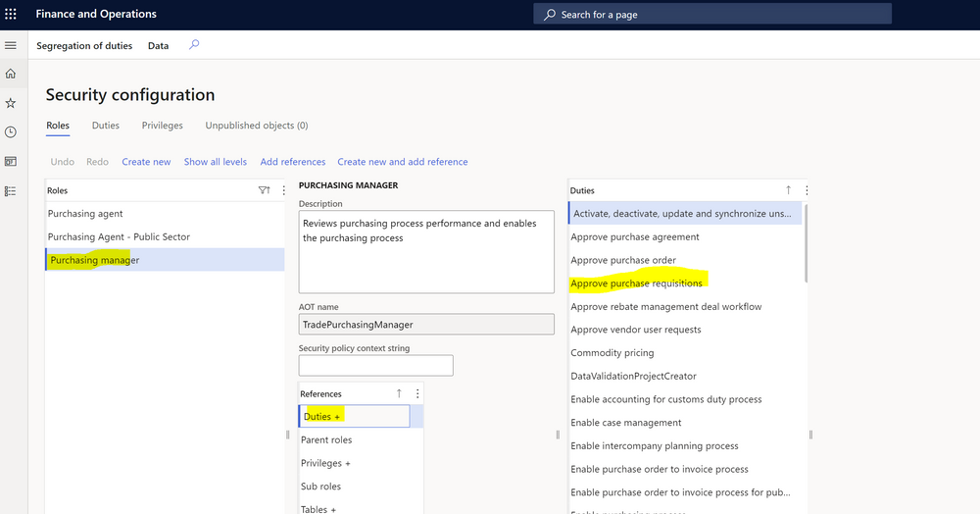Click Create new
Image resolution: width=980 pixels, height=514 pixels.
[x=146, y=162]
